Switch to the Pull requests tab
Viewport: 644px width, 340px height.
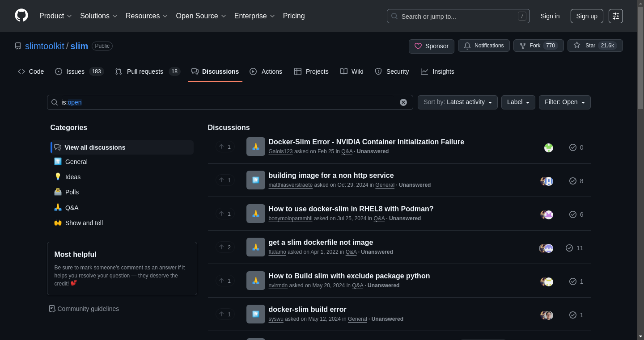pyautogui.click(x=147, y=71)
